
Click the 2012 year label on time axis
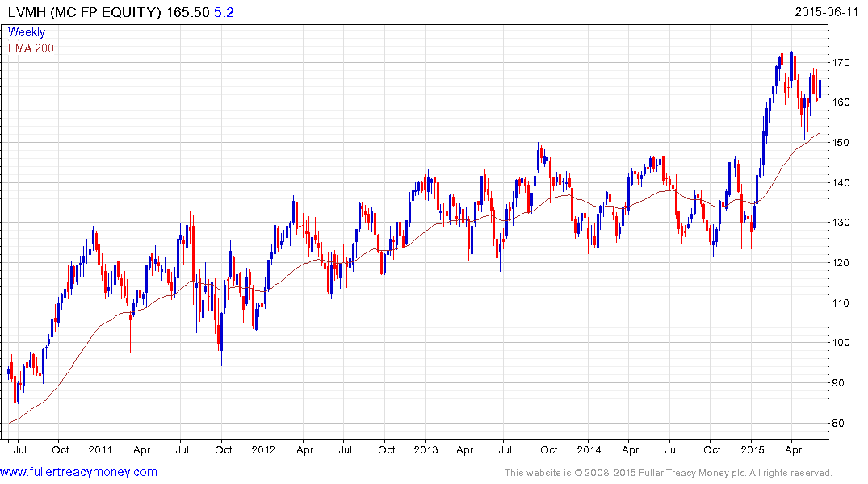(263, 449)
